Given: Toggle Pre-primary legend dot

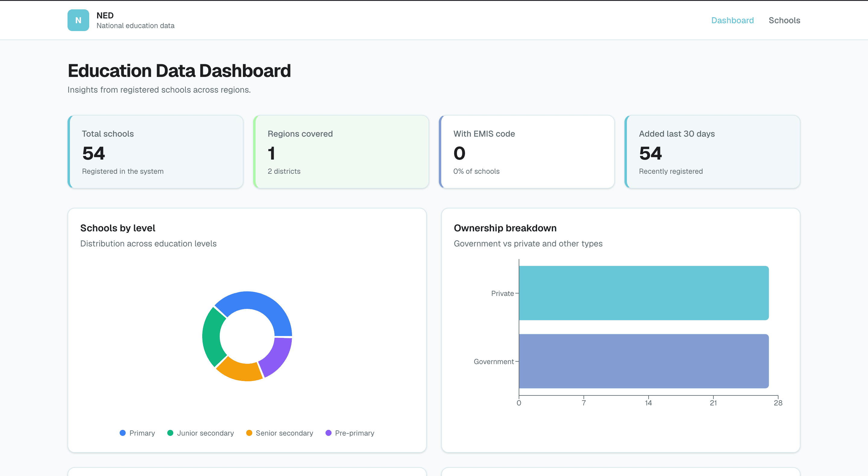Looking at the screenshot, I should [328, 433].
